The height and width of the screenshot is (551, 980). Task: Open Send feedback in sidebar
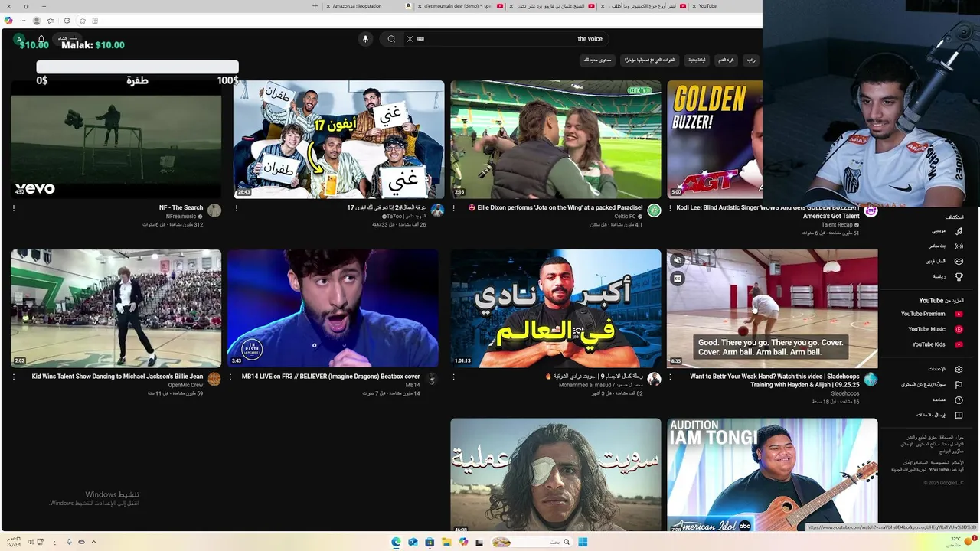coord(941,415)
